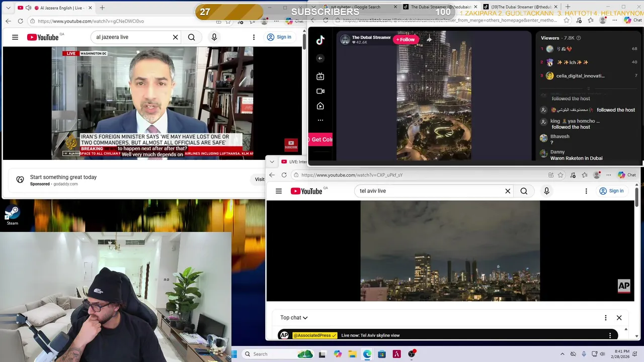
Task: Click the TikTok logo
Action: coord(320,40)
